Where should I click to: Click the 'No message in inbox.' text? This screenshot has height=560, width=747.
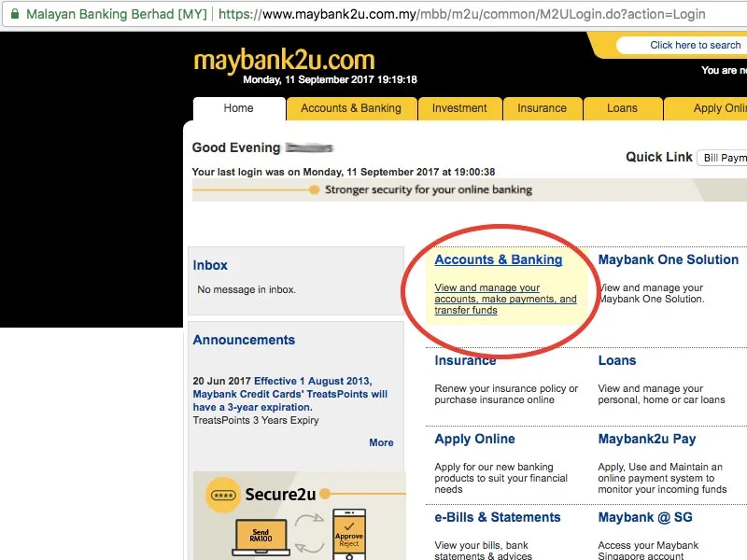247,289
